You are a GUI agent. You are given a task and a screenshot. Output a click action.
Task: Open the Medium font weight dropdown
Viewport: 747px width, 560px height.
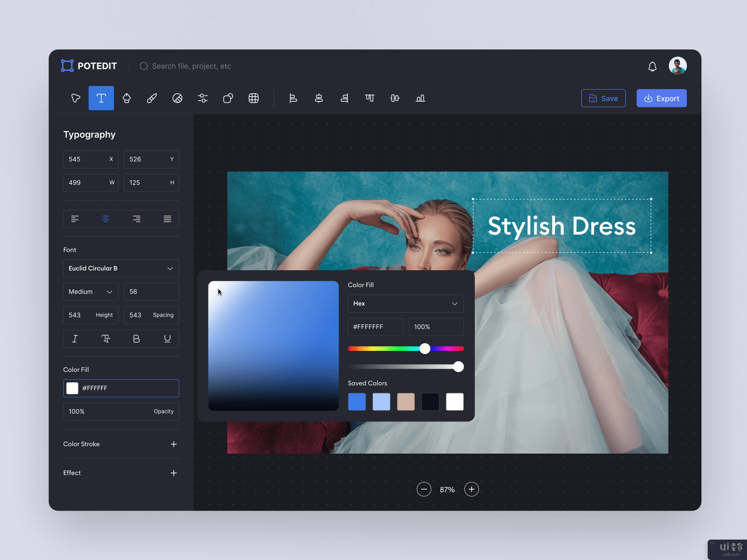[91, 292]
